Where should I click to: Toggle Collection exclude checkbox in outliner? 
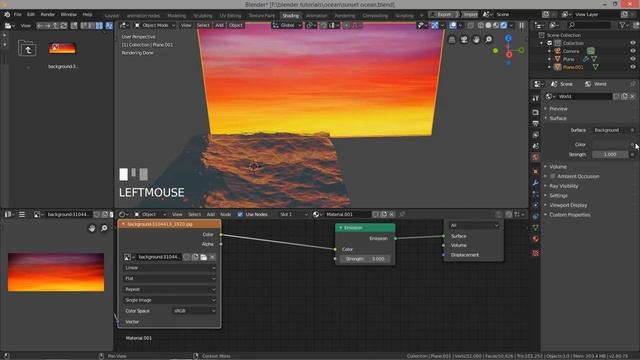pyautogui.click(x=549, y=43)
